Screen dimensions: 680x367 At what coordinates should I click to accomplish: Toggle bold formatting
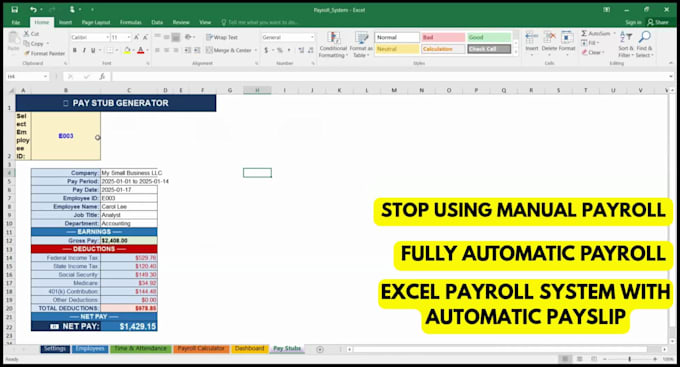[x=75, y=50]
